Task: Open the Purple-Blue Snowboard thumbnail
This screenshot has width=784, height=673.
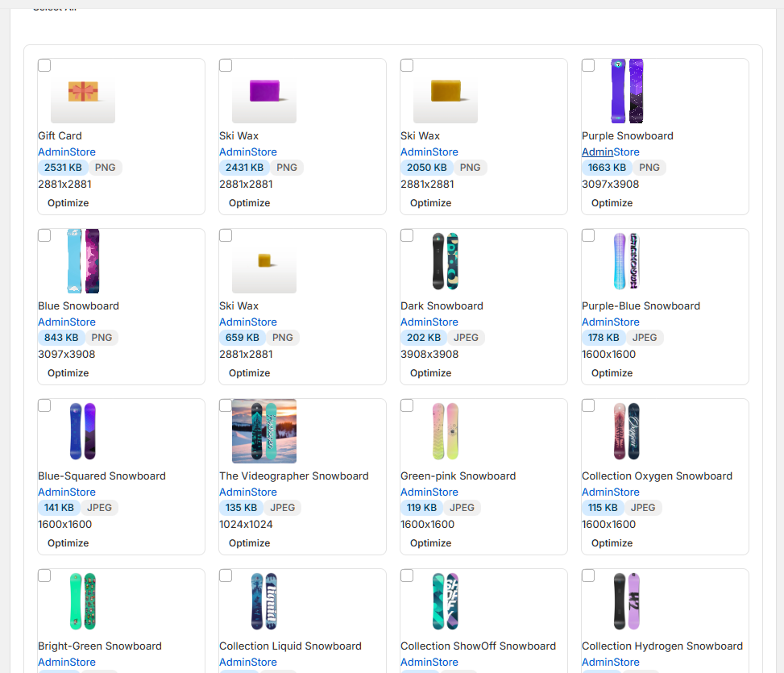Action: pos(627,261)
